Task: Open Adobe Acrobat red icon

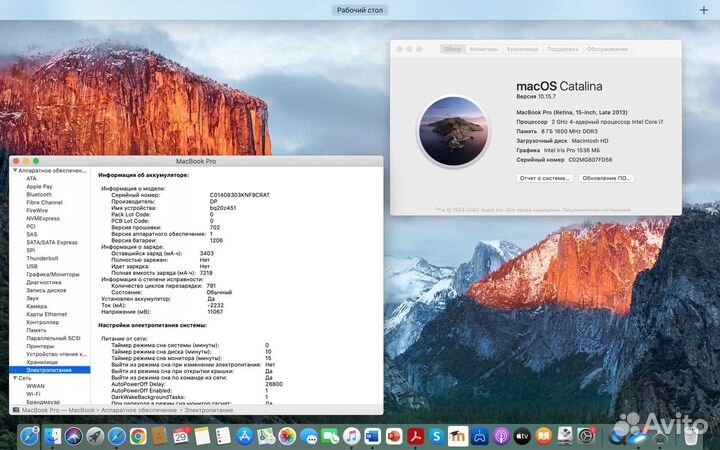Action: point(416,436)
